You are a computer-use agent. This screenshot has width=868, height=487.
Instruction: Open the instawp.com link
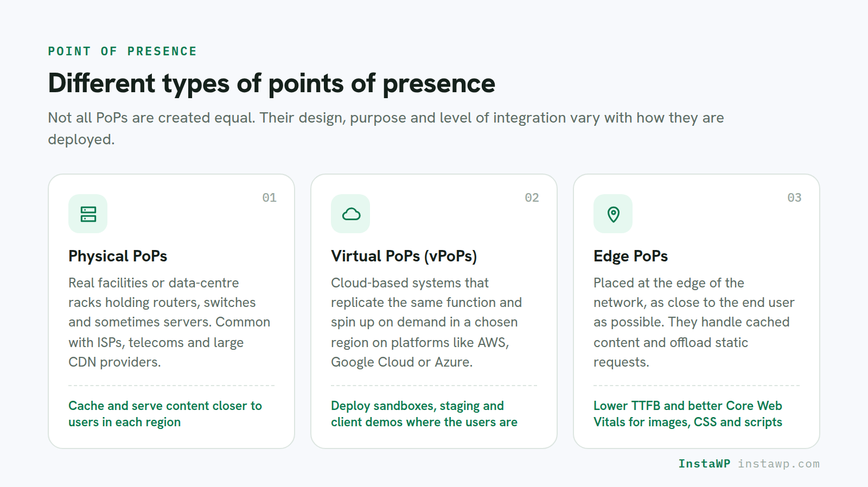click(x=778, y=464)
